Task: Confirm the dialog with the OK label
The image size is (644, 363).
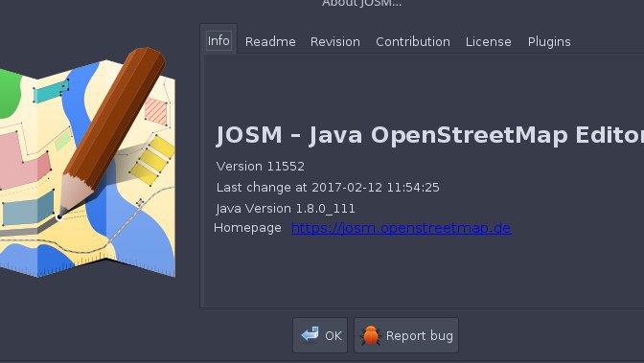Action: click(x=333, y=336)
